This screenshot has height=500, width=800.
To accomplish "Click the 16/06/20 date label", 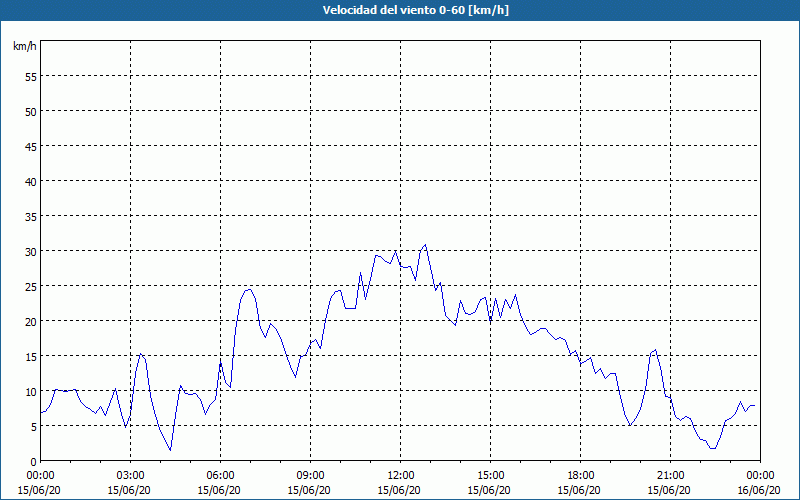I will tap(759, 490).
